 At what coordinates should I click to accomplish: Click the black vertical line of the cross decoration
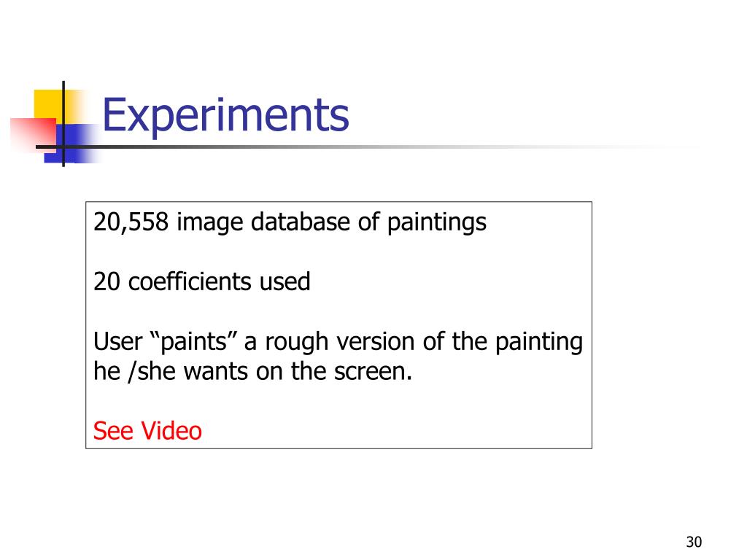(x=63, y=124)
